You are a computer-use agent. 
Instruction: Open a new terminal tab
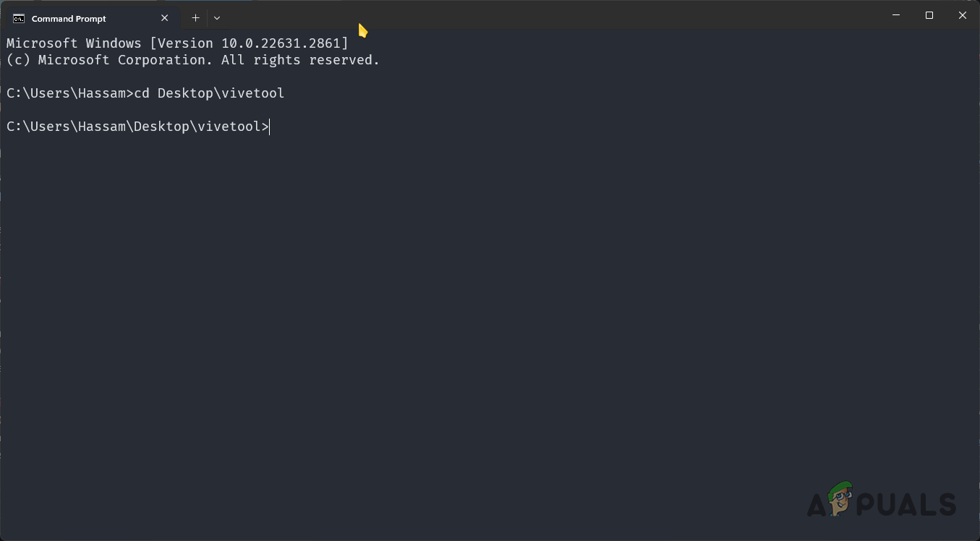195,18
